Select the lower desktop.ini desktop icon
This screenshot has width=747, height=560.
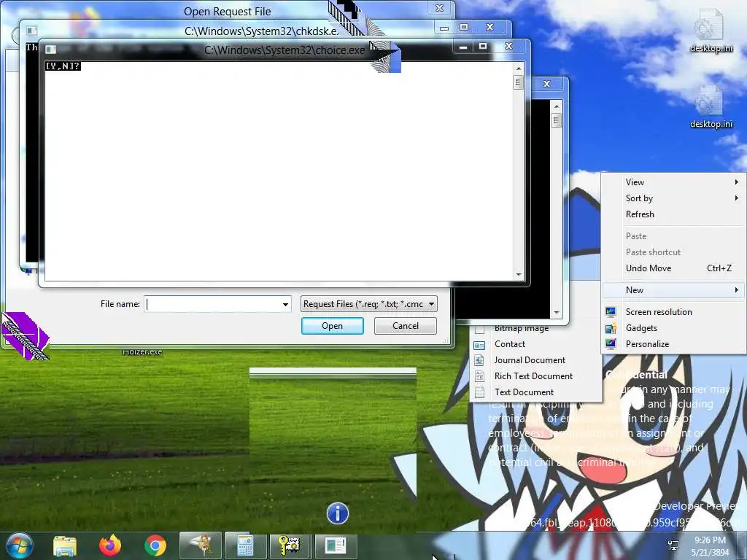[x=711, y=106]
